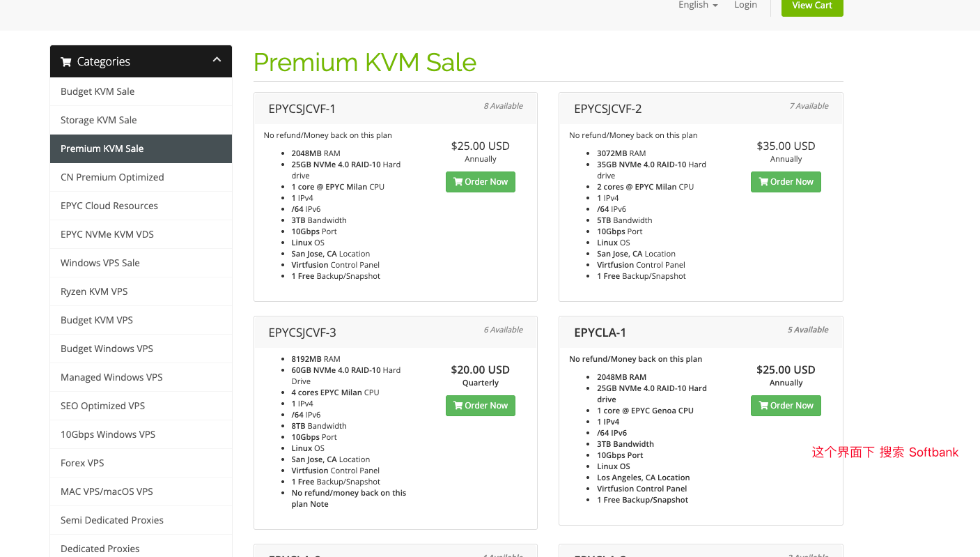Click the EPYCLA-1 plan title
Screen dimensions: 980x557
600,333
